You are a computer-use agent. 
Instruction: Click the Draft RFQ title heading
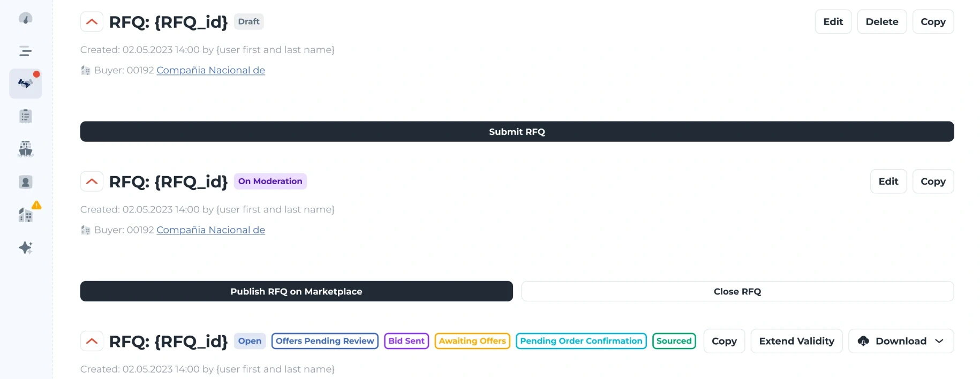tap(168, 22)
